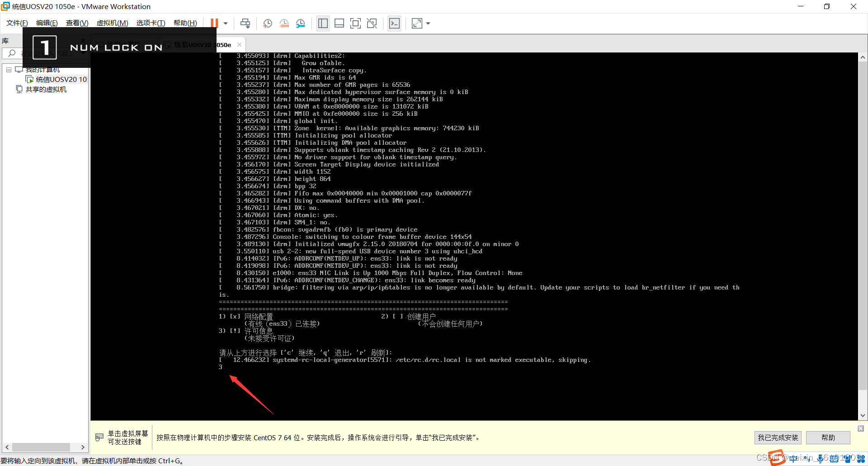Viewport: 868px width, 466px height.
Task: Click the 创建用户 option text in console
Action: point(421,316)
